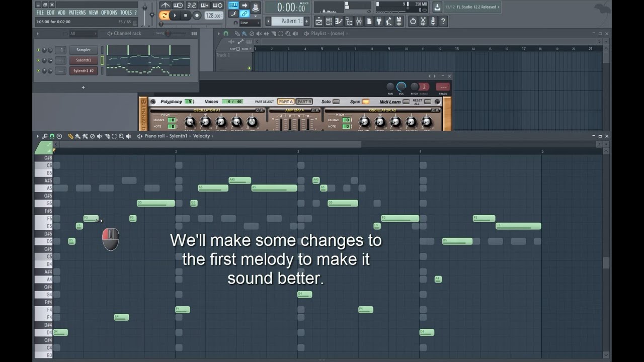The image size is (644, 362).
Task: Select the Sampler channel button
Action: (x=84, y=50)
